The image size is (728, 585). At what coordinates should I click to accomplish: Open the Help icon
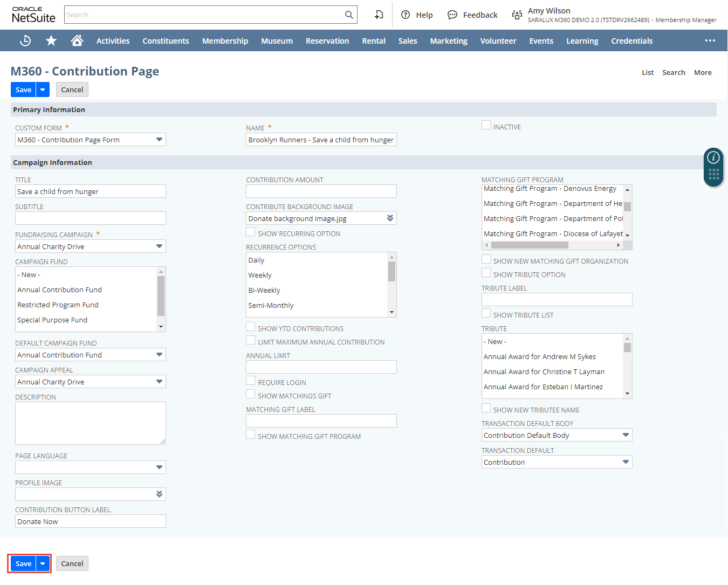[406, 15]
